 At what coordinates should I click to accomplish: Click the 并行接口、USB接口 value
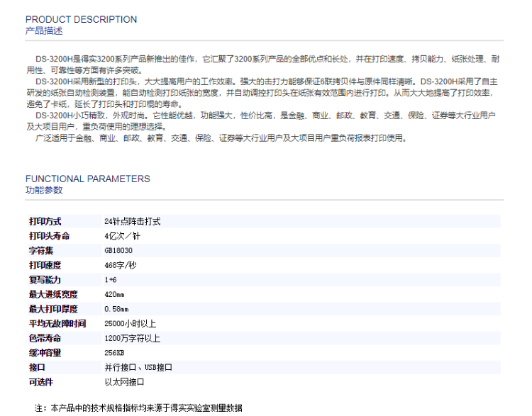coord(138,368)
